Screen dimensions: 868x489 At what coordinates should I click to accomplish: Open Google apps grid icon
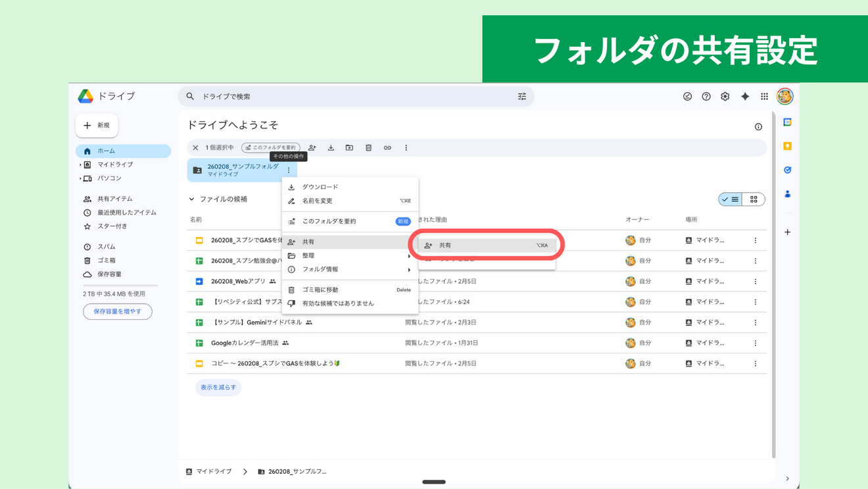tap(764, 97)
